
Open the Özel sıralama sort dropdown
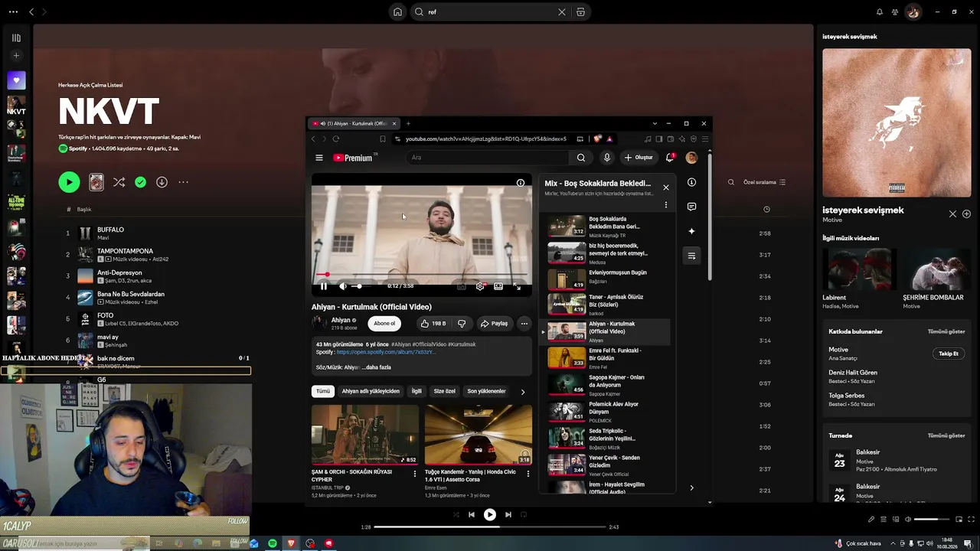click(x=764, y=182)
